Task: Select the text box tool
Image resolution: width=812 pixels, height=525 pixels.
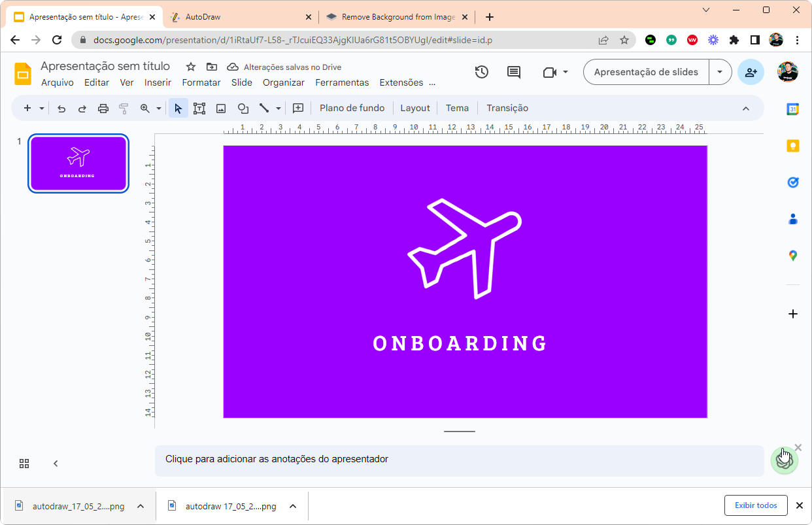Action: 199,109
